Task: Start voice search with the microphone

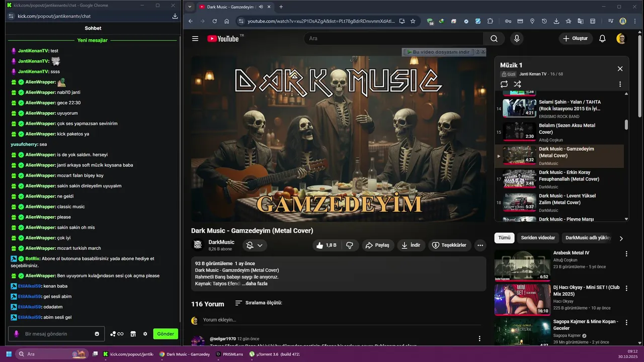Action: coord(516,39)
